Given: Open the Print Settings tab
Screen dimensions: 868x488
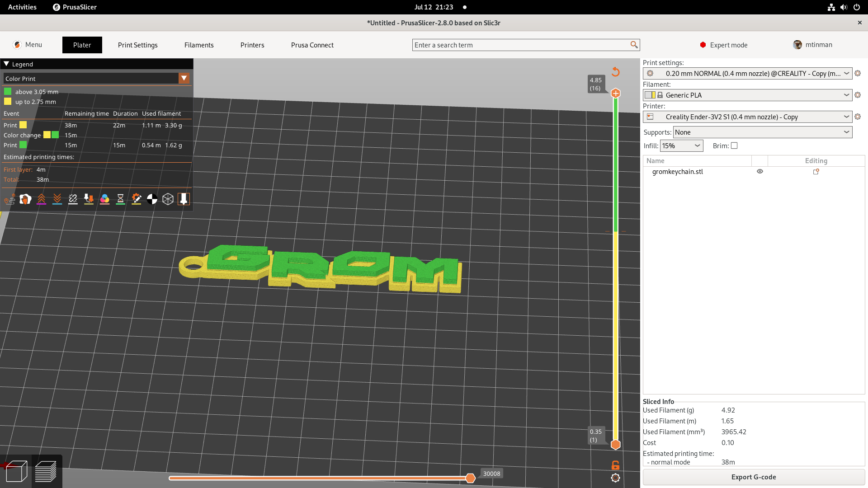Looking at the screenshot, I should point(138,45).
